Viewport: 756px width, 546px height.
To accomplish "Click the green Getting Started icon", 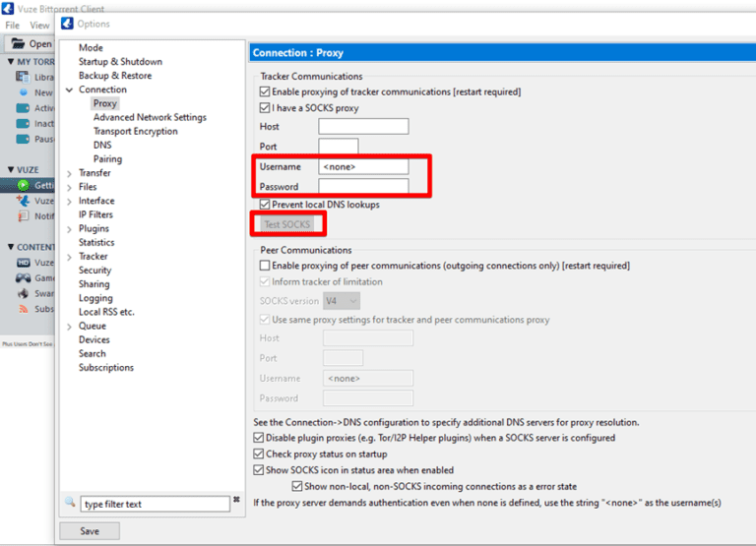I will tap(24, 185).
